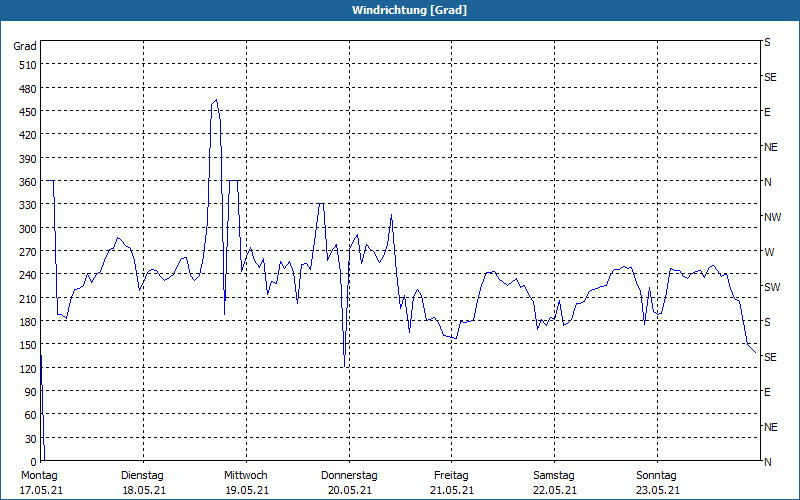Select the Mittwoch 19.05.21 date label

pyautogui.click(x=245, y=482)
